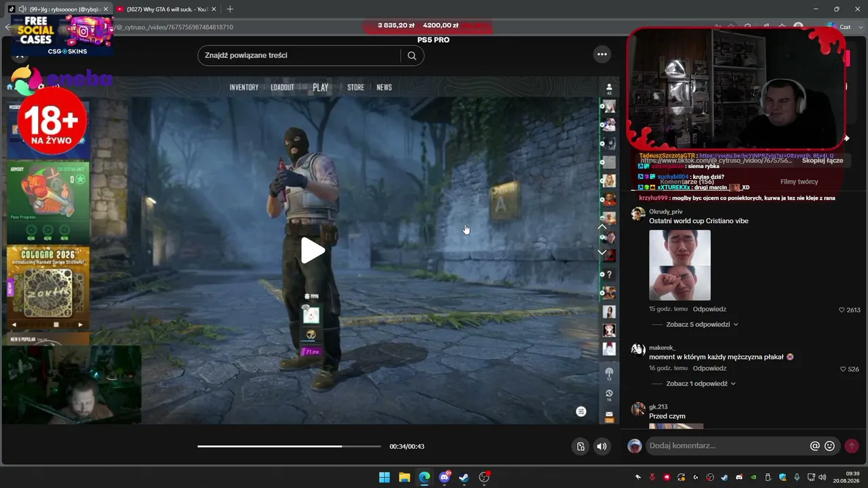This screenshot has height=488, width=868.
Task: Click the Steam system tray icon
Action: click(725, 477)
